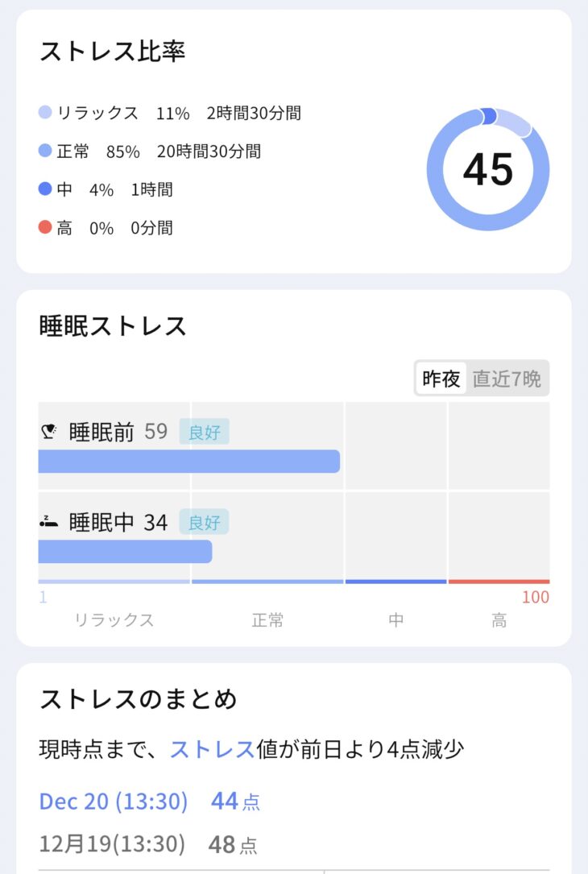Switch sleep stress view to 昨夜
Image resolution: width=588 pixels, height=874 pixels.
click(441, 379)
